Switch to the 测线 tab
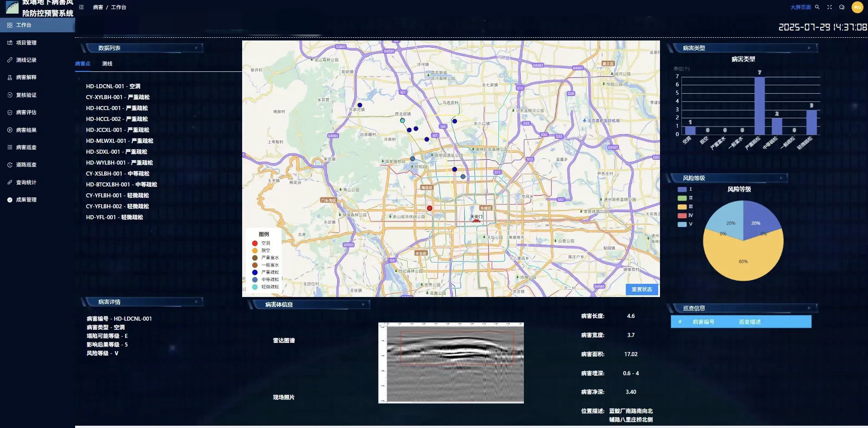The height and width of the screenshot is (428, 868). click(x=107, y=64)
